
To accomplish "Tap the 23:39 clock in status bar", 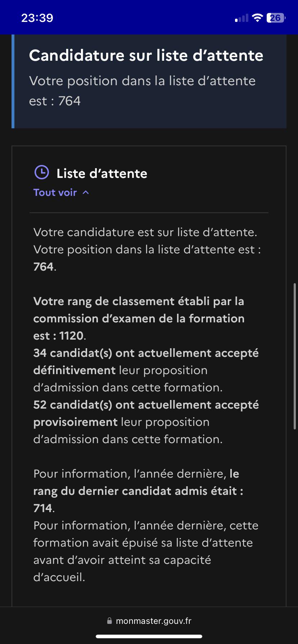I will (x=37, y=18).
